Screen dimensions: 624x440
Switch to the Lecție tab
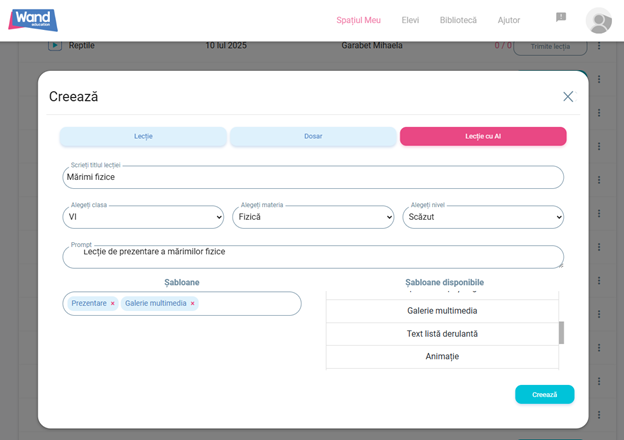coord(143,136)
